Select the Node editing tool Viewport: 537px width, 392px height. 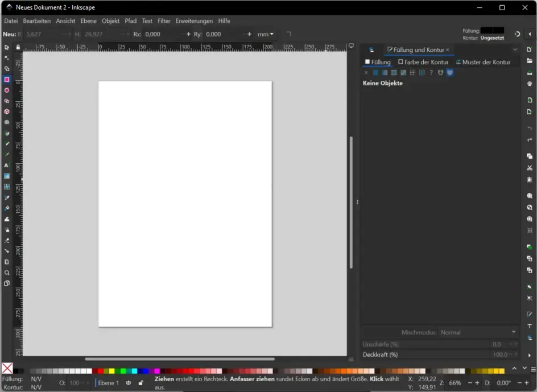click(7, 57)
